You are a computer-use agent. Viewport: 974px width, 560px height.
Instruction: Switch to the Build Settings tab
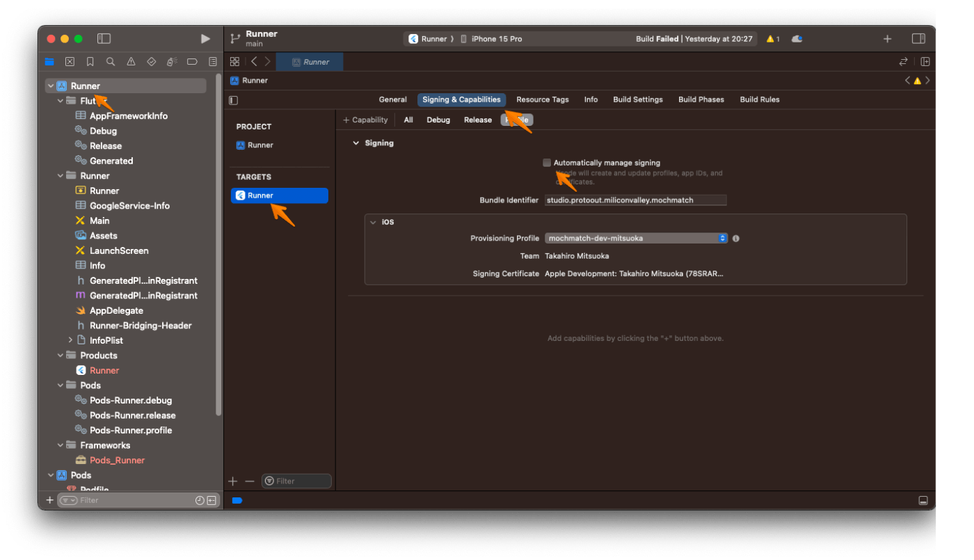[x=638, y=100]
